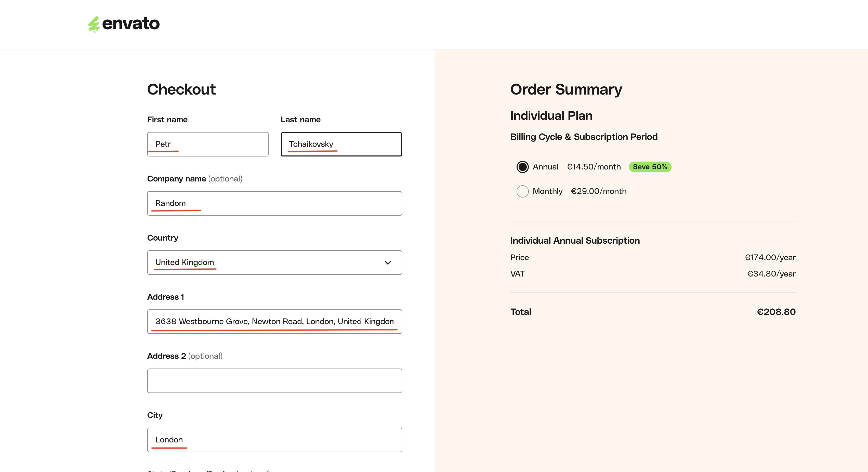This screenshot has width=868, height=472.
Task: Click the VAT amount €34.80/year
Action: (x=771, y=274)
